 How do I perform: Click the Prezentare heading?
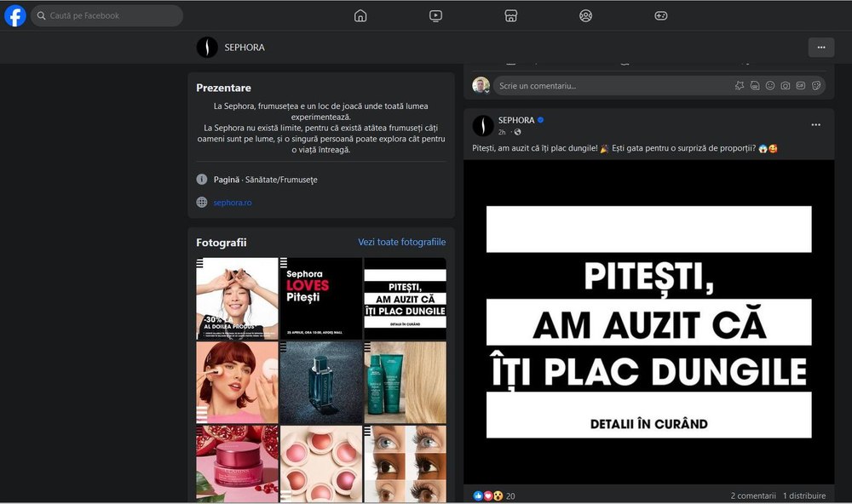[223, 88]
